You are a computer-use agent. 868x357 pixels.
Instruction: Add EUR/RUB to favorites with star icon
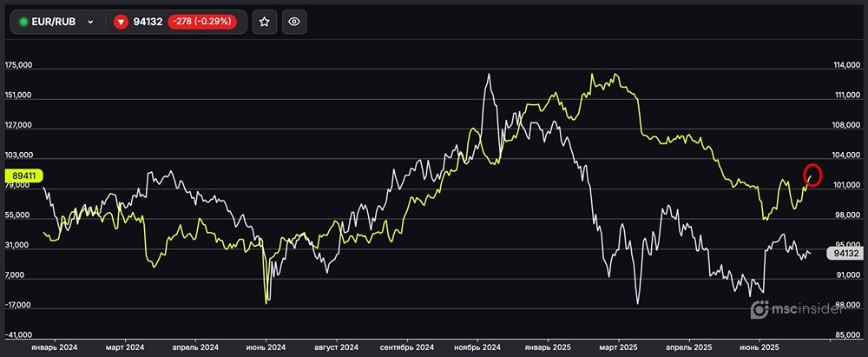coord(265,23)
